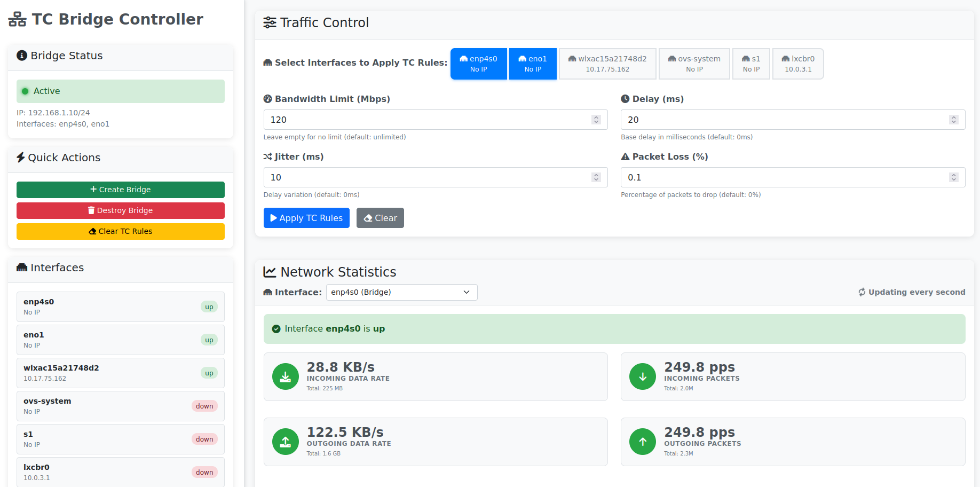Click the Packet Loss stepper arrows
Image resolution: width=980 pixels, height=487 pixels.
click(x=953, y=177)
